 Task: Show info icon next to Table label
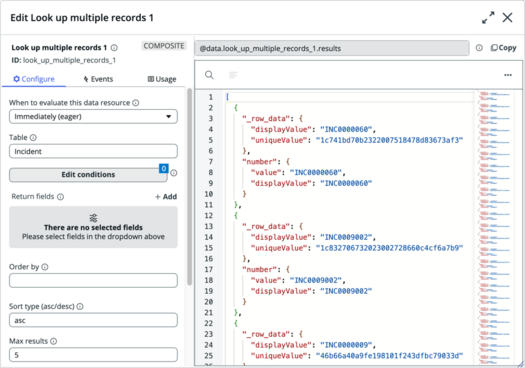tap(33, 138)
